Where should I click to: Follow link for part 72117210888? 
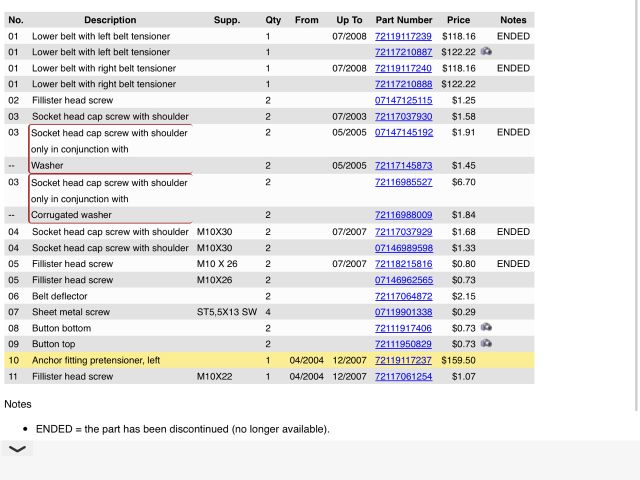403,84
